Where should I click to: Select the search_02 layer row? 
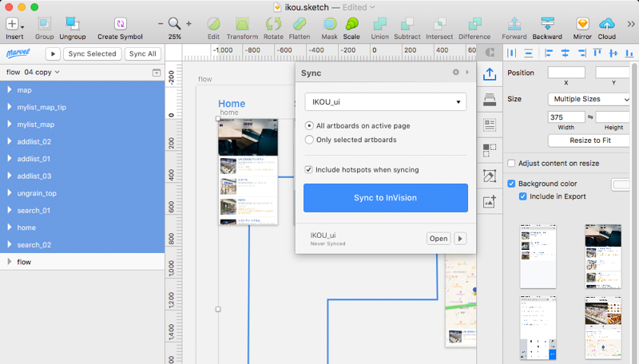82,245
